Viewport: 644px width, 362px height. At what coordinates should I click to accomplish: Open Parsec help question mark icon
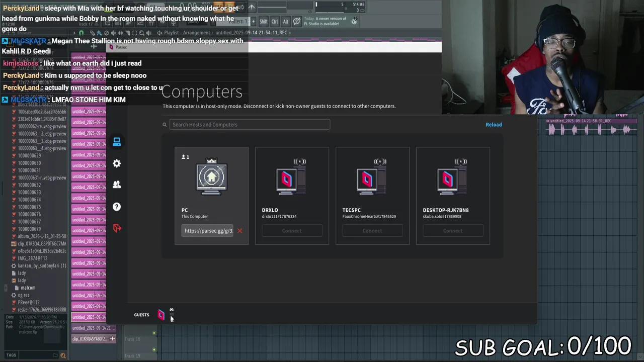pos(117,207)
